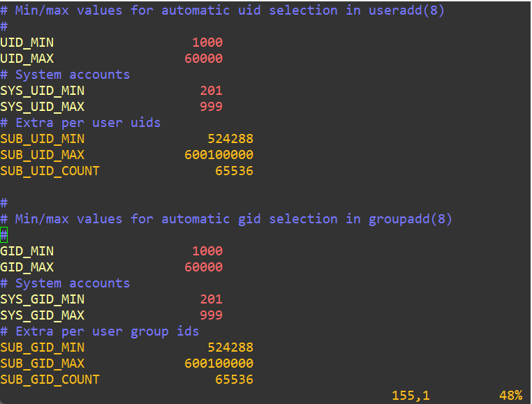
Task: Place cursor on UID_MAX value 60000
Action: coord(204,59)
